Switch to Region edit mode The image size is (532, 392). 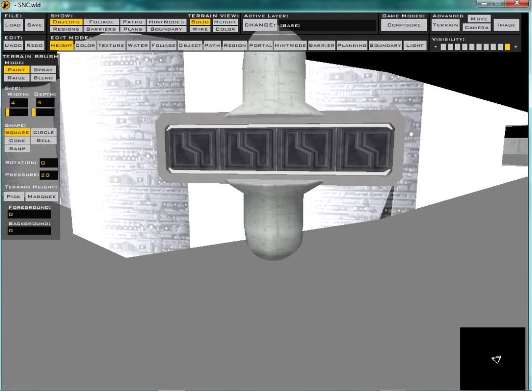click(235, 45)
